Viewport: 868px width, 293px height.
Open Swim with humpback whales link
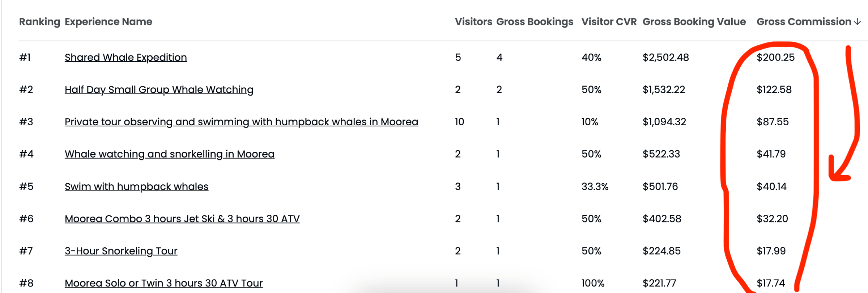136,187
